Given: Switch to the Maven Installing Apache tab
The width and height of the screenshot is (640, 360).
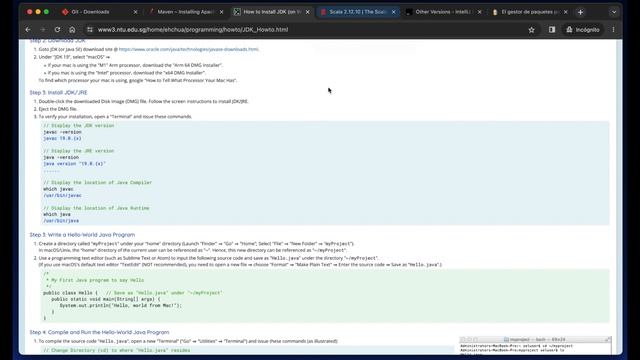Looking at the screenshot, I should [x=186, y=12].
